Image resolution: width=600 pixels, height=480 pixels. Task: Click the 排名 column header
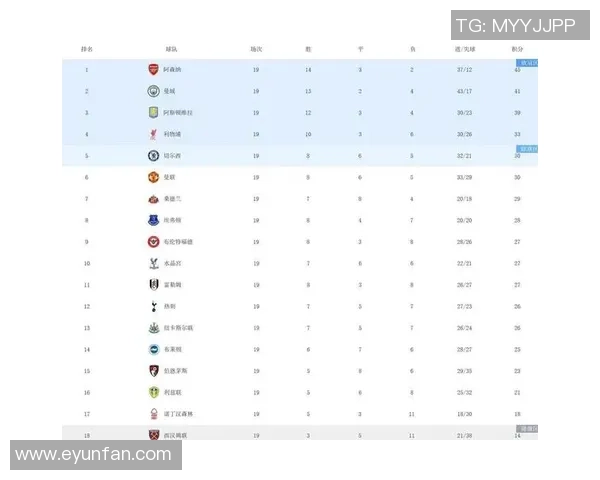click(87, 48)
